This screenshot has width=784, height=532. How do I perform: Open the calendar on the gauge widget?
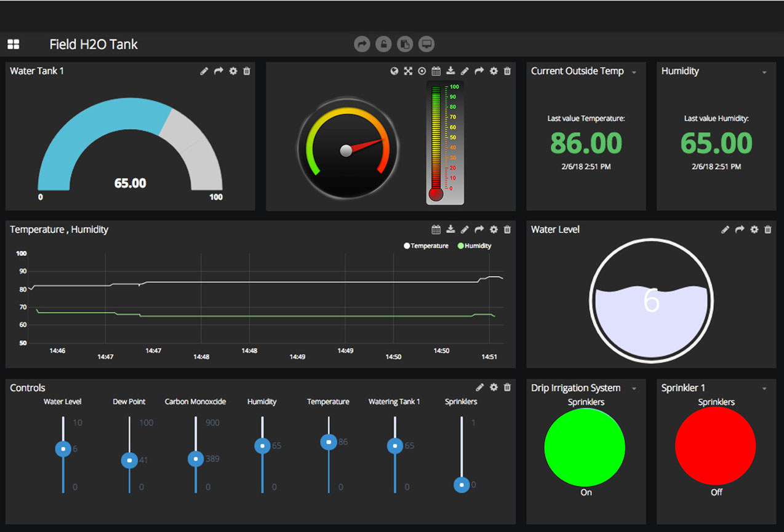[x=436, y=71]
